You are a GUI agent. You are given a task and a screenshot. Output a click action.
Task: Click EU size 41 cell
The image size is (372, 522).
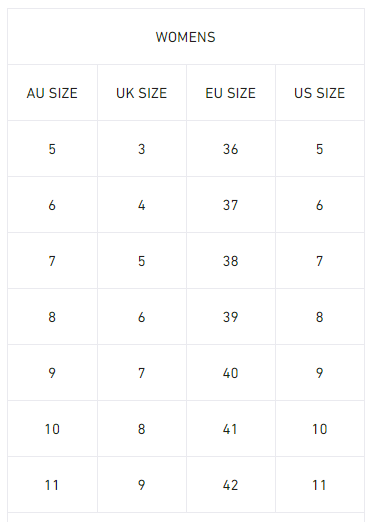[231, 429]
